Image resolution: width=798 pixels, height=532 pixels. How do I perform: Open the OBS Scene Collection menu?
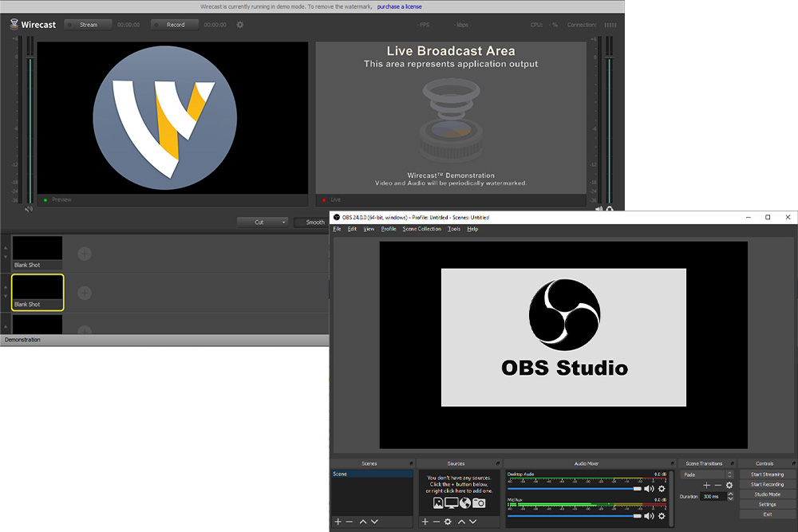tap(422, 229)
